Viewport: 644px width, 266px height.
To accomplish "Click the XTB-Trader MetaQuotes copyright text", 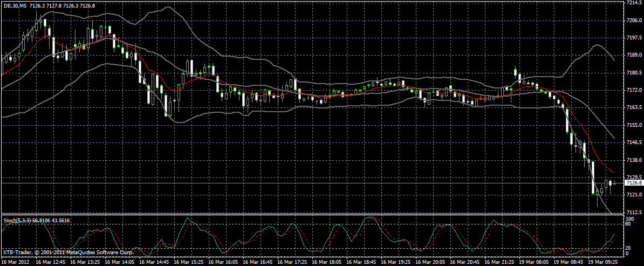I will (67, 251).
